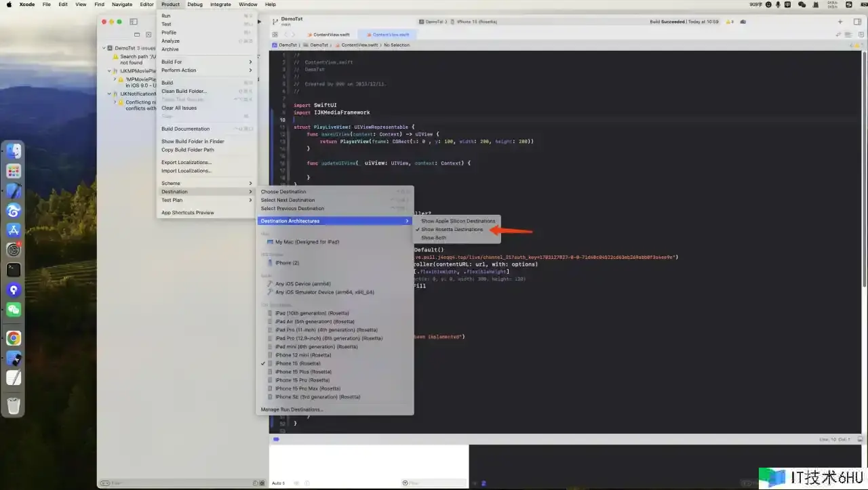
Task: Toggle the navigator sidebar button
Action: 134,22
